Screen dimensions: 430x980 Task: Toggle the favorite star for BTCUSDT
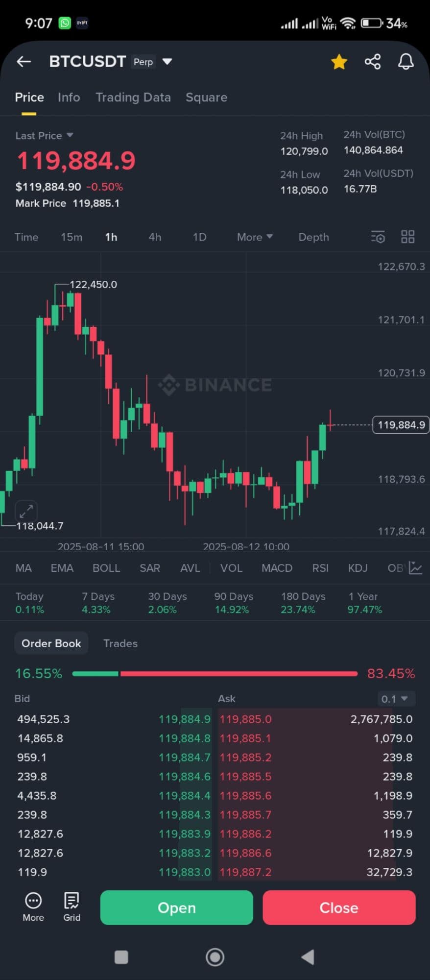[x=339, y=62]
